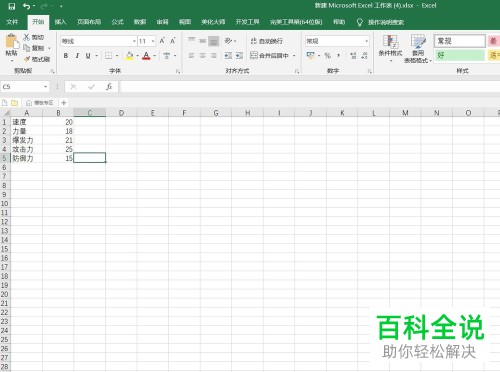Open the number format 常规 dropdown

tap(366, 41)
